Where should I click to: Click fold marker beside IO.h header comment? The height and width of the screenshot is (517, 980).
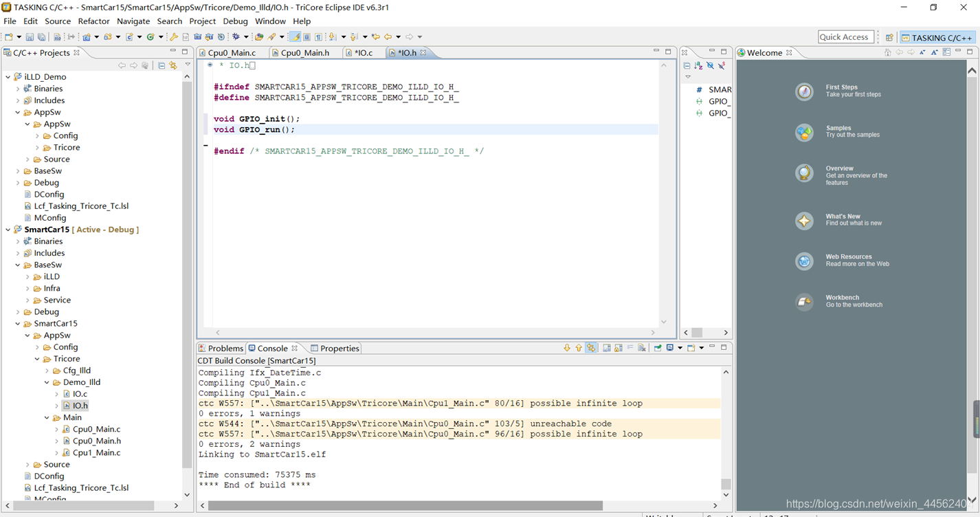[x=210, y=65]
